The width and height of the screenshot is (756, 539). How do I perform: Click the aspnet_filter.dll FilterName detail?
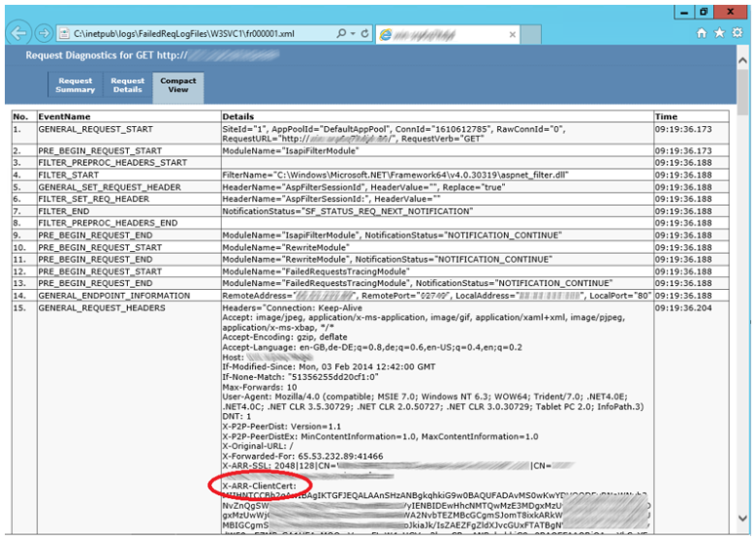(x=396, y=175)
